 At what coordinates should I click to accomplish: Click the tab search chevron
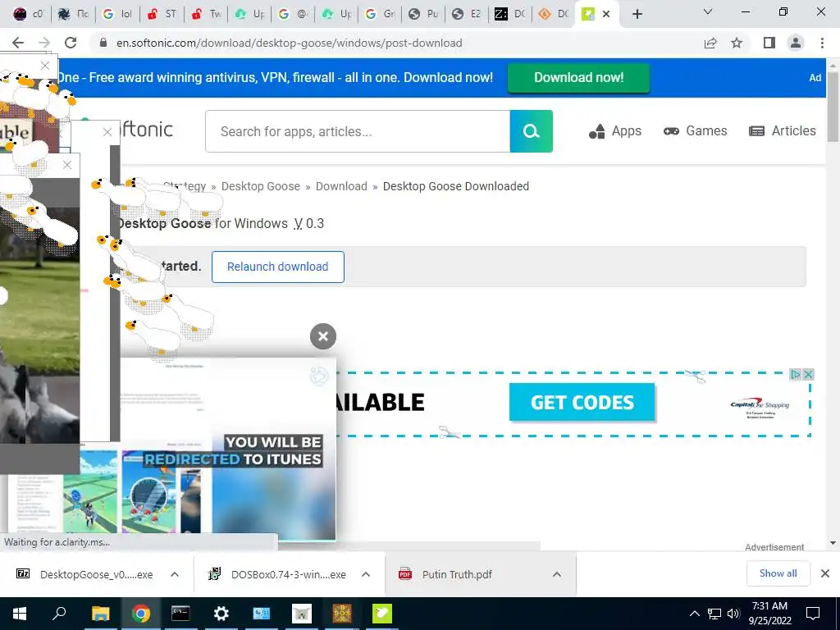click(708, 11)
